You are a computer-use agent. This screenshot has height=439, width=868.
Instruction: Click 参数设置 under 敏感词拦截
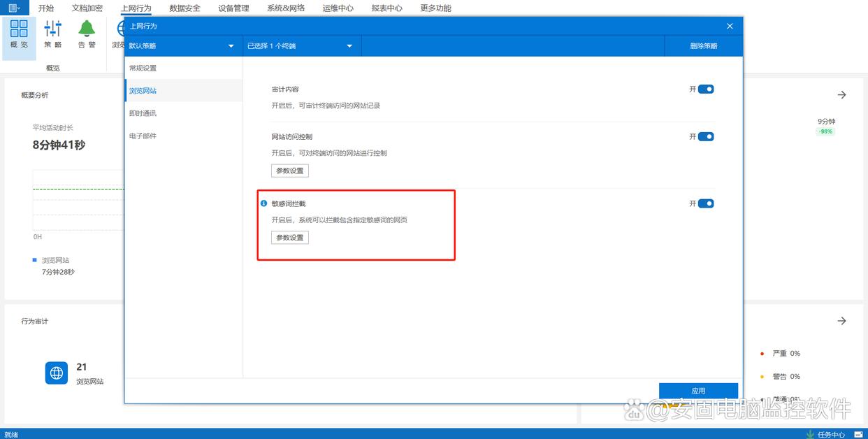pos(290,238)
